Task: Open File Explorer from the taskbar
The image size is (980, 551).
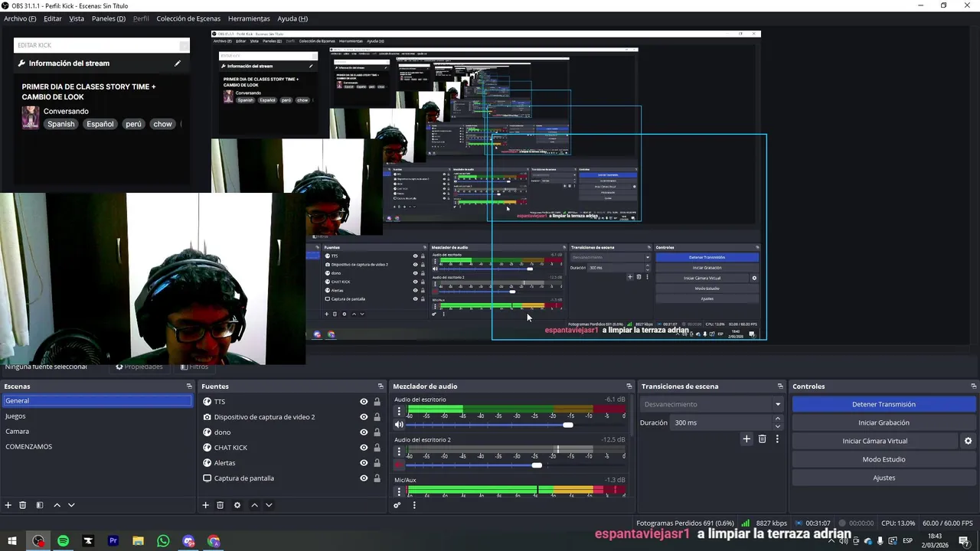Action: coord(138,541)
